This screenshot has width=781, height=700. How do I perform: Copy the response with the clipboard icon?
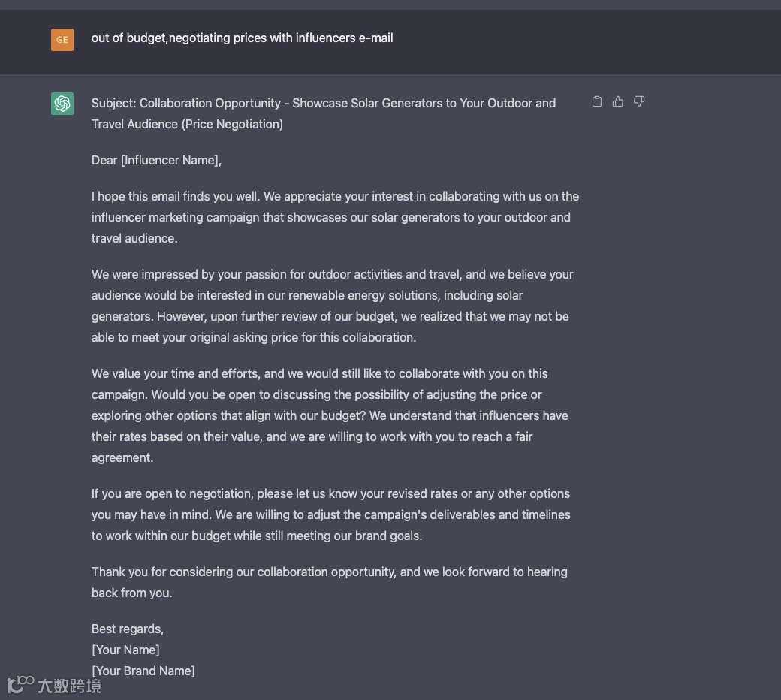point(597,101)
